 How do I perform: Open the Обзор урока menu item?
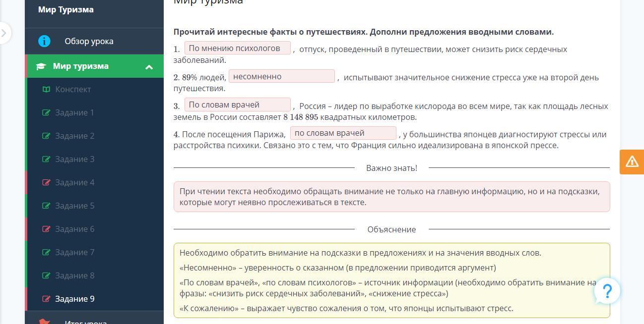point(89,41)
